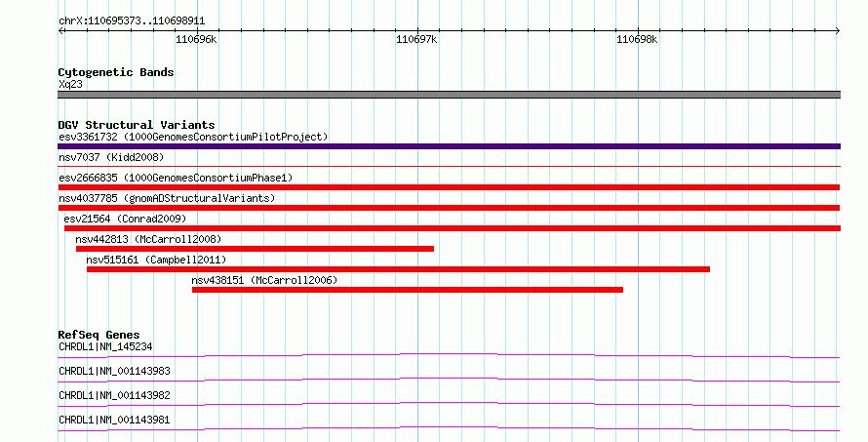Open the nsv4037785 (gnomADStructuralVariants) label
Viewport: 868px width, 442px height.
point(167,198)
